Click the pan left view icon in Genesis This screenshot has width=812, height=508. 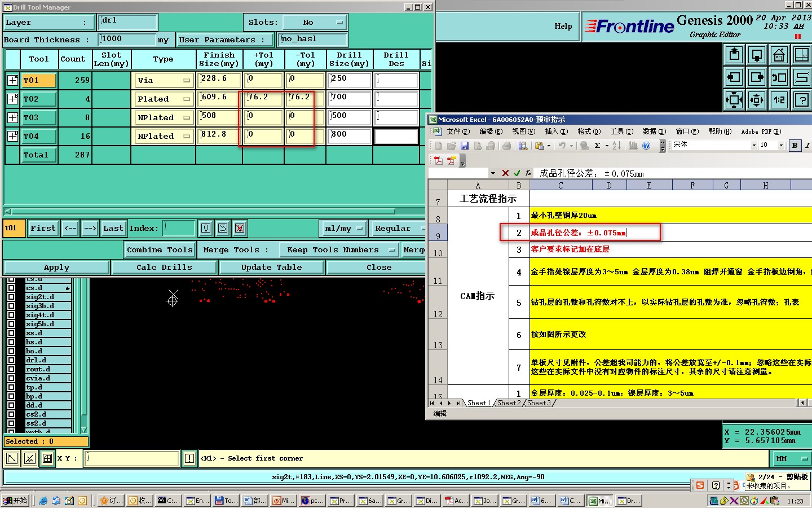tap(734, 77)
